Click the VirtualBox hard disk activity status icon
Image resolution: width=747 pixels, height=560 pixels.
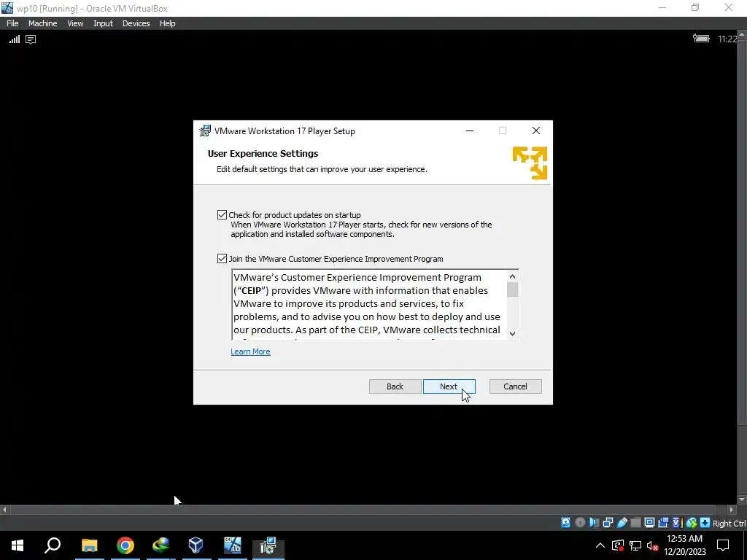565,522
